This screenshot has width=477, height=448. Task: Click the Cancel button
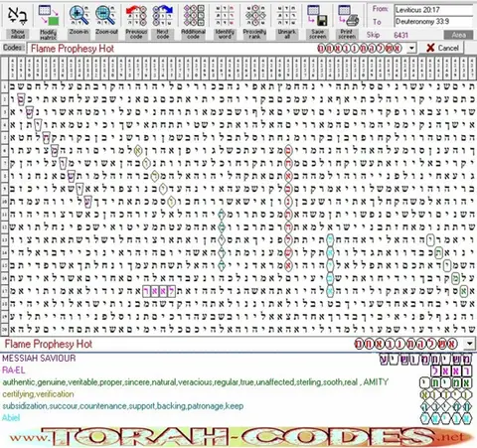pyautogui.click(x=442, y=48)
